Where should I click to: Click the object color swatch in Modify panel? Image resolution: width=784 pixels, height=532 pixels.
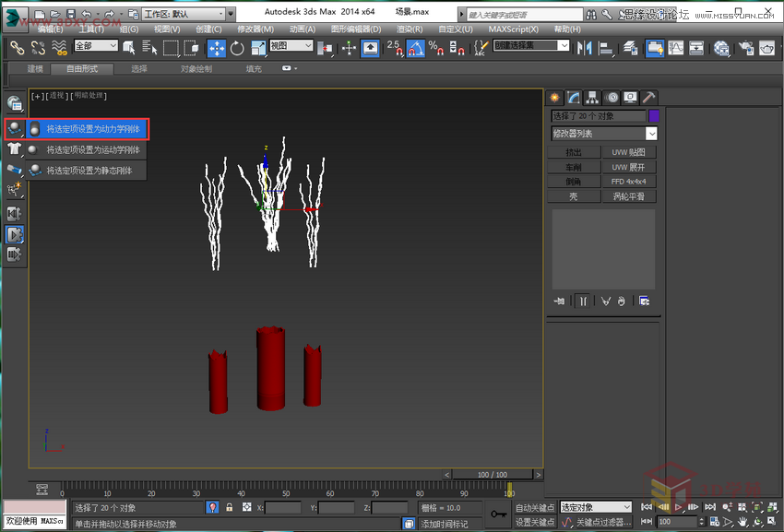coord(654,116)
